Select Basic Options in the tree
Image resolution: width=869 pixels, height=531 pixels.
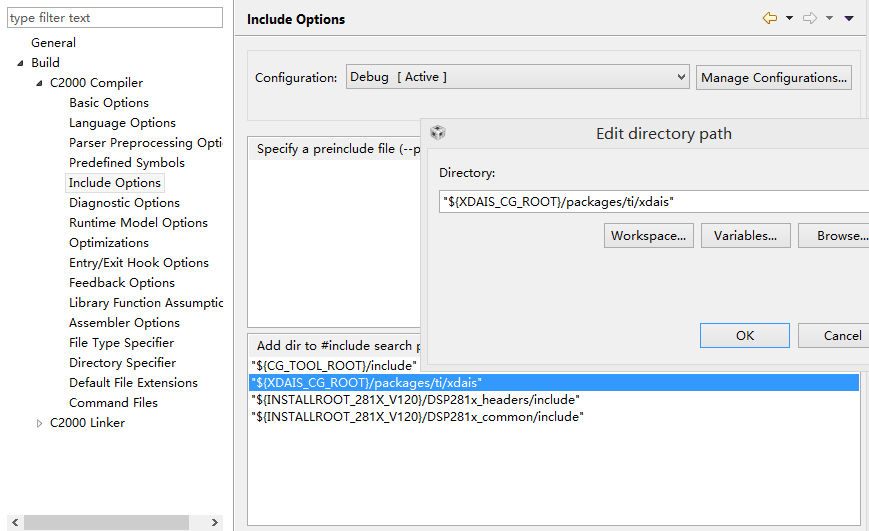108,103
